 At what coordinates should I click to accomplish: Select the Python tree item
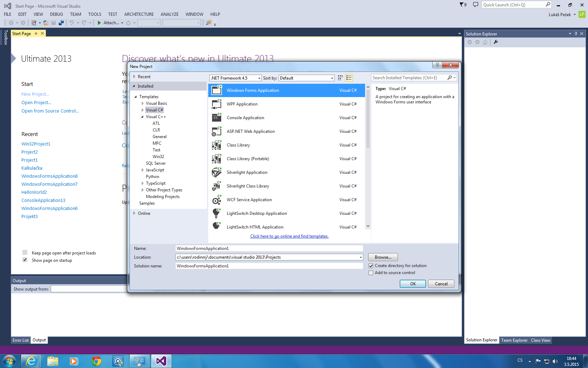coord(153,177)
